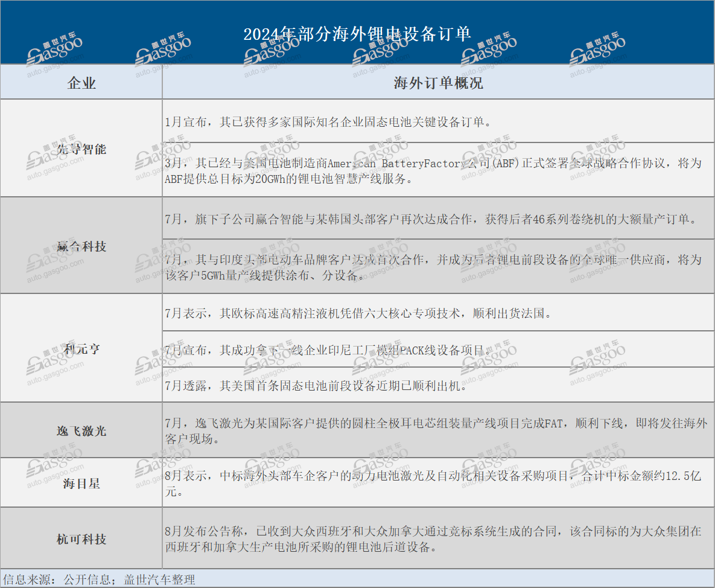Click the 赢合科技 company cell
Image resolution: width=715 pixels, height=588 pixels.
(81, 246)
